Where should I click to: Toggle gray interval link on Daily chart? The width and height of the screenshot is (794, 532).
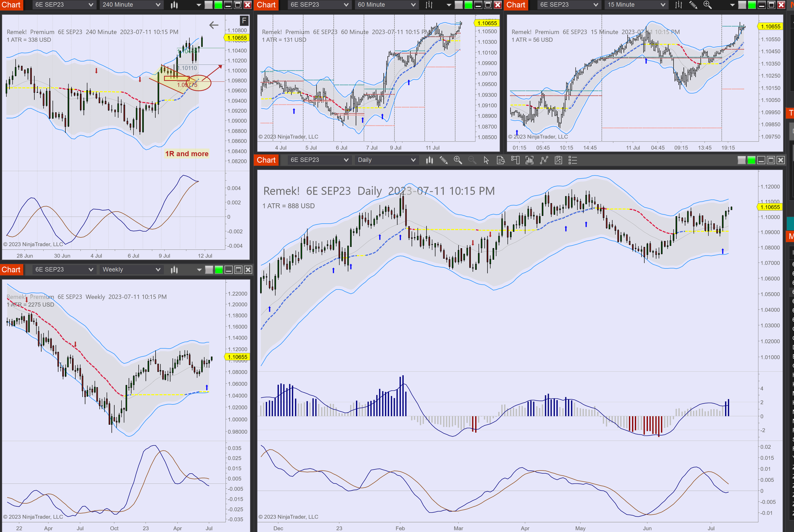pos(742,160)
